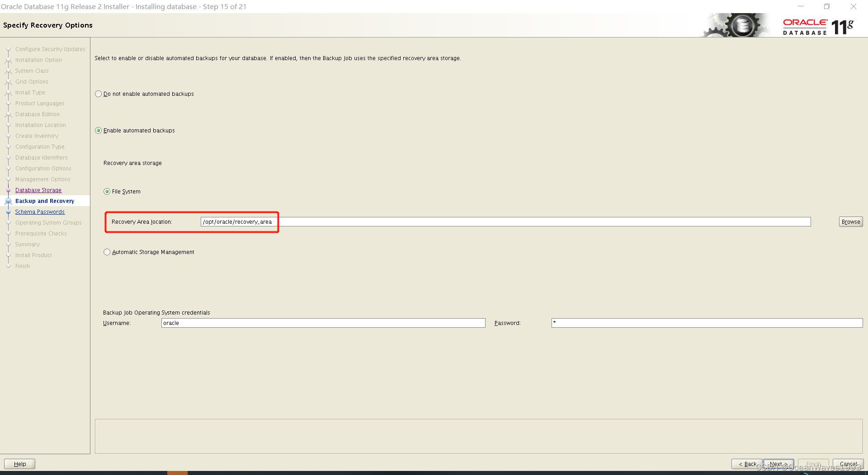Click Configure Security Updates step

coord(50,49)
